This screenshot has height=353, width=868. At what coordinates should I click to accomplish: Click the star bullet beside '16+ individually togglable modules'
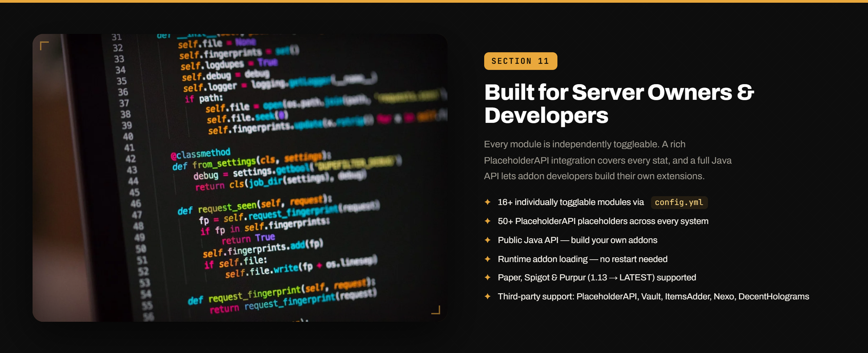(488, 202)
